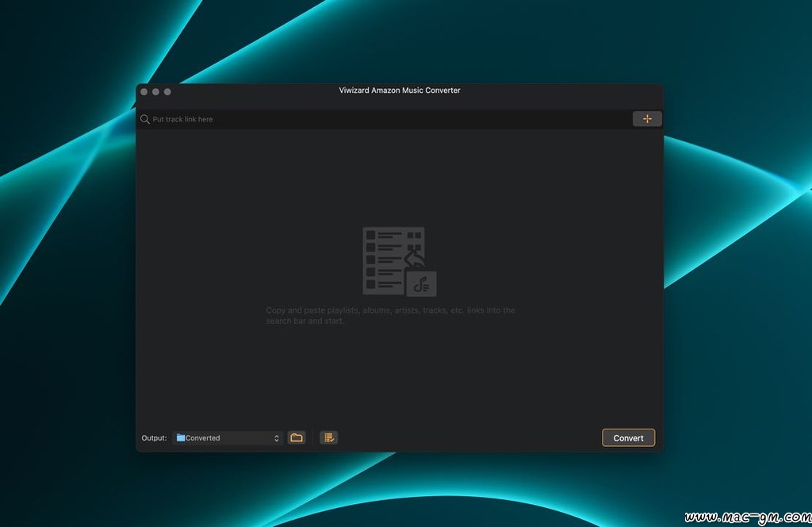Image resolution: width=812 pixels, height=527 pixels.
Task: Click the "Output:" label
Action: (155, 438)
